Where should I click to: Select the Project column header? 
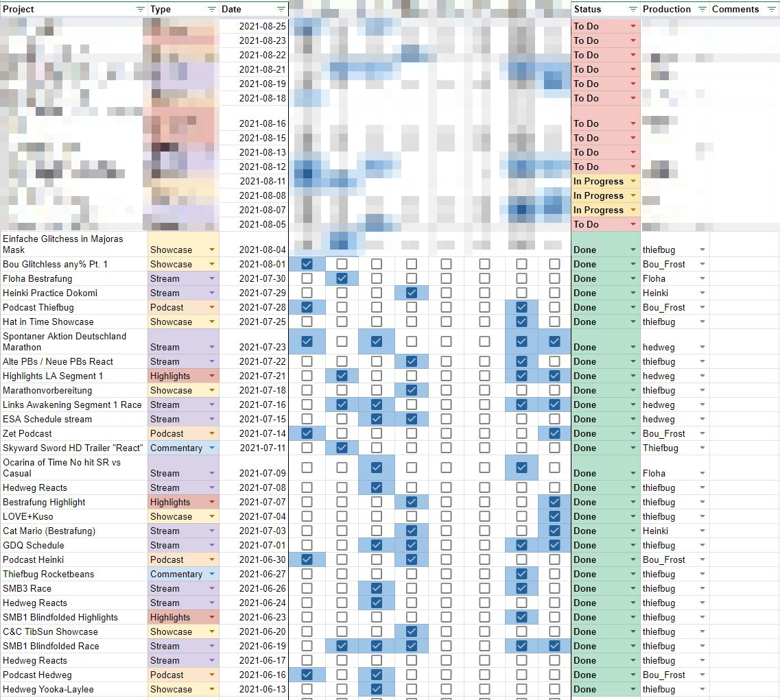(73, 10)
